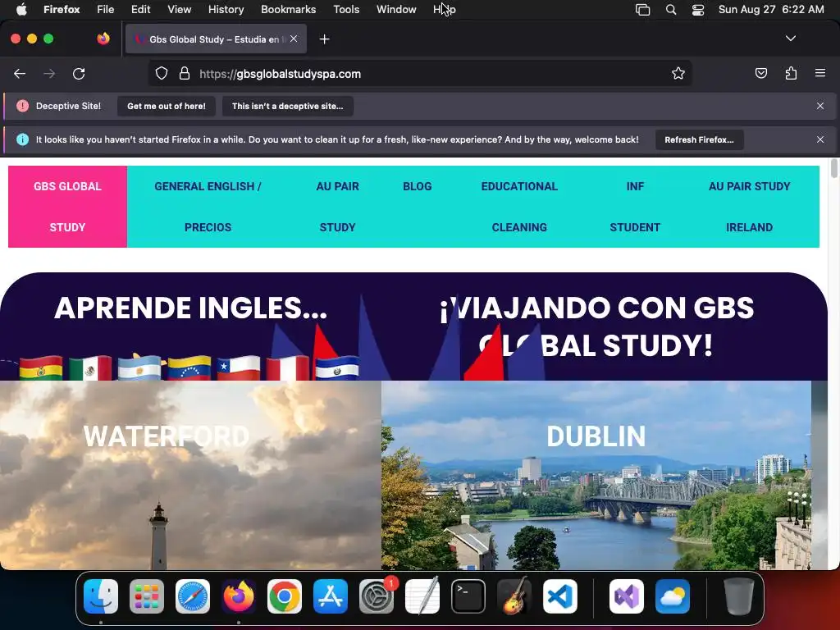This screenshot has width=840, height=630.
Task: Dismiss the Deceptive Site notification bar
Action: 819,106
